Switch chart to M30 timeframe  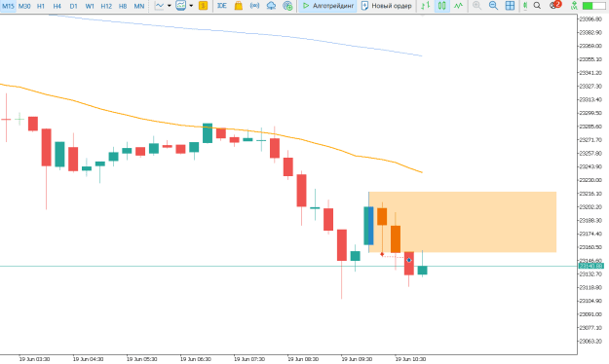[x=24, y=6]
